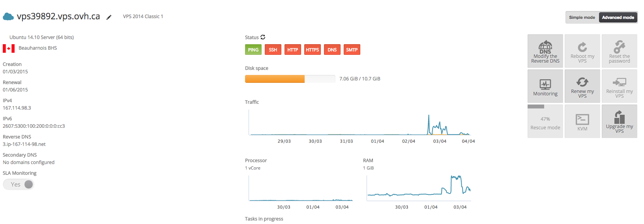Select the Rescue mode tile
Viewport: 644px width, 224px height.
(x=545, y=123)
